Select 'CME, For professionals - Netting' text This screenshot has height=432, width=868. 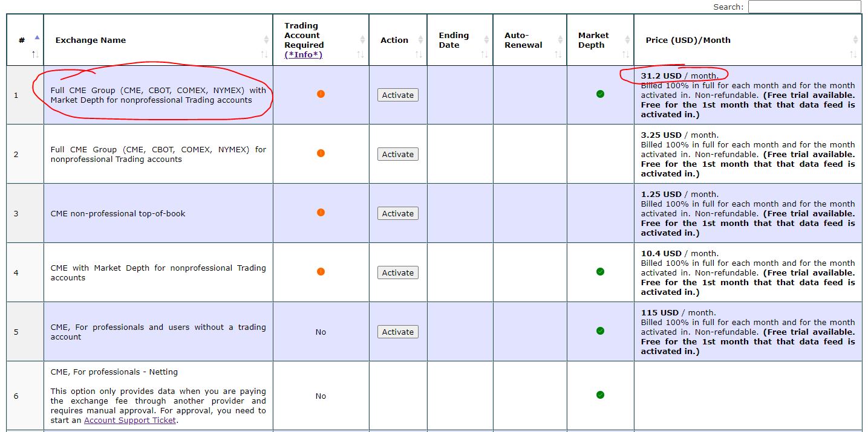click(x=114, y=372)
